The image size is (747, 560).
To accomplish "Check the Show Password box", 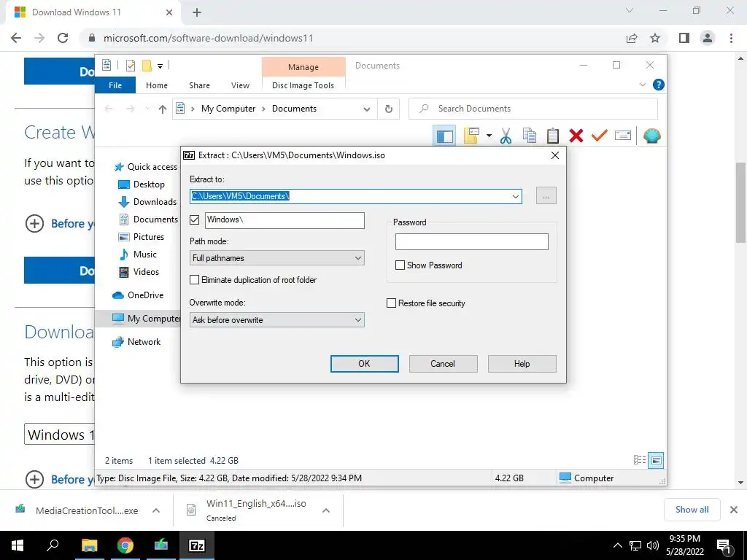I will [400, 265].
